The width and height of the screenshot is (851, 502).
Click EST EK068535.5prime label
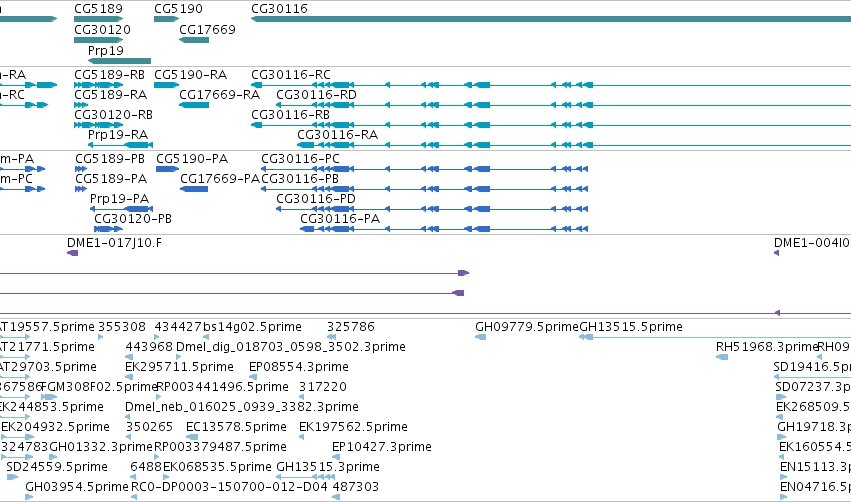coord(217,467)
